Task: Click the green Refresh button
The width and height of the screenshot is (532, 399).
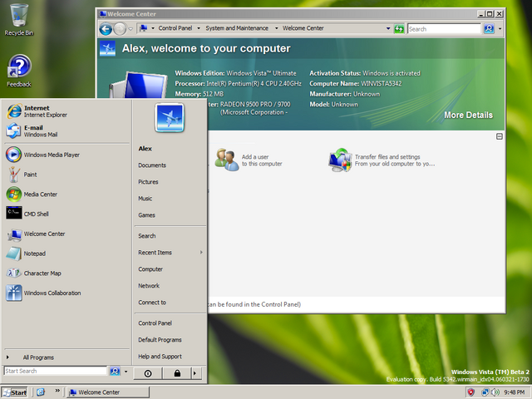Action: [x=399, y=29]
